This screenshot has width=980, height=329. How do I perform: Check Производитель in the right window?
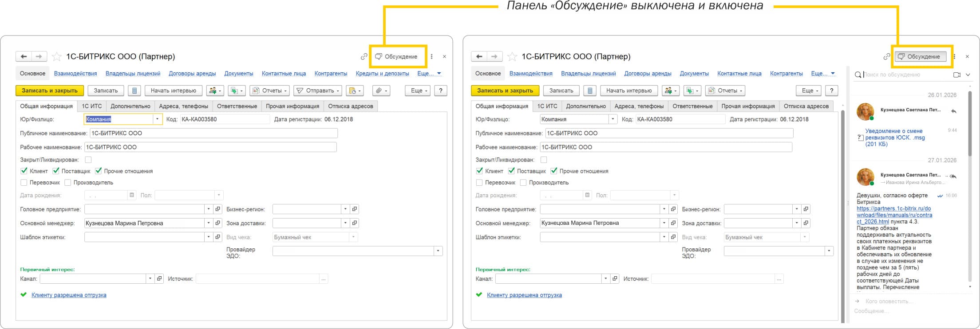[523, 182]
